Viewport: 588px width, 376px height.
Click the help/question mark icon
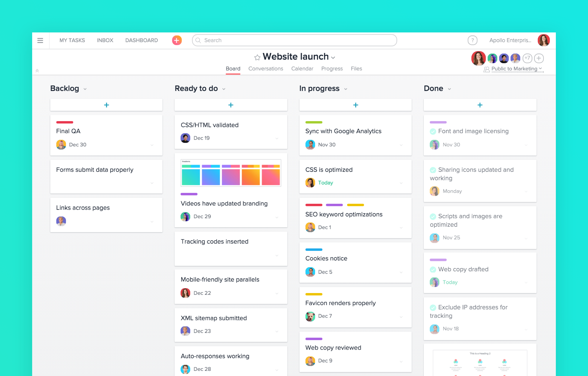[x=472, y=40]
